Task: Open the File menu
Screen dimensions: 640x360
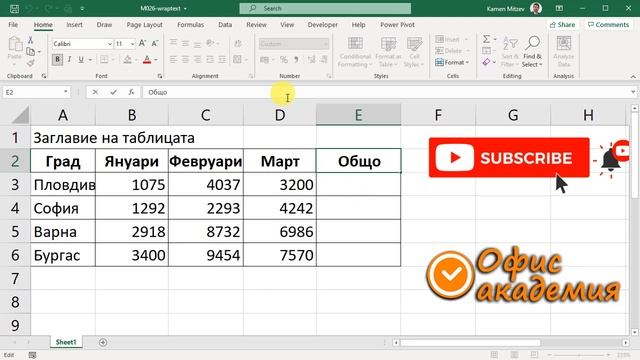Action: coord(13,25)
